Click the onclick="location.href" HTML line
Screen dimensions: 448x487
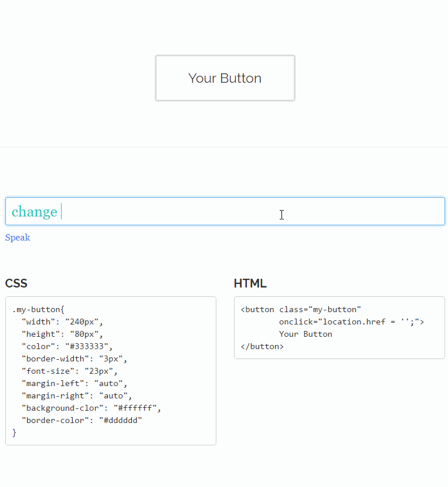[351, 322]
